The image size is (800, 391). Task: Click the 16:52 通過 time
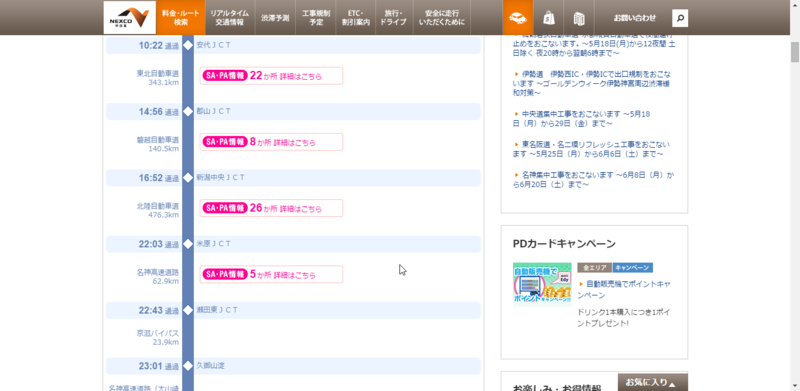coord(159,178)
